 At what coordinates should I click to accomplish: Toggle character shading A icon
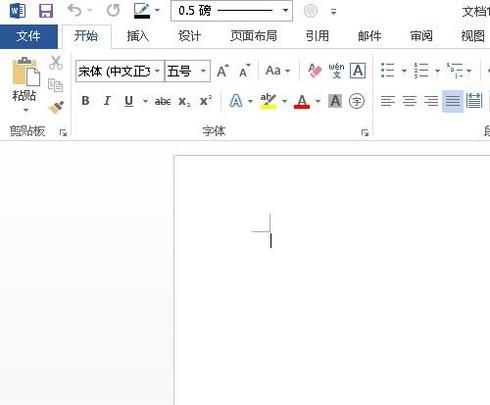(x=335, y=101)
